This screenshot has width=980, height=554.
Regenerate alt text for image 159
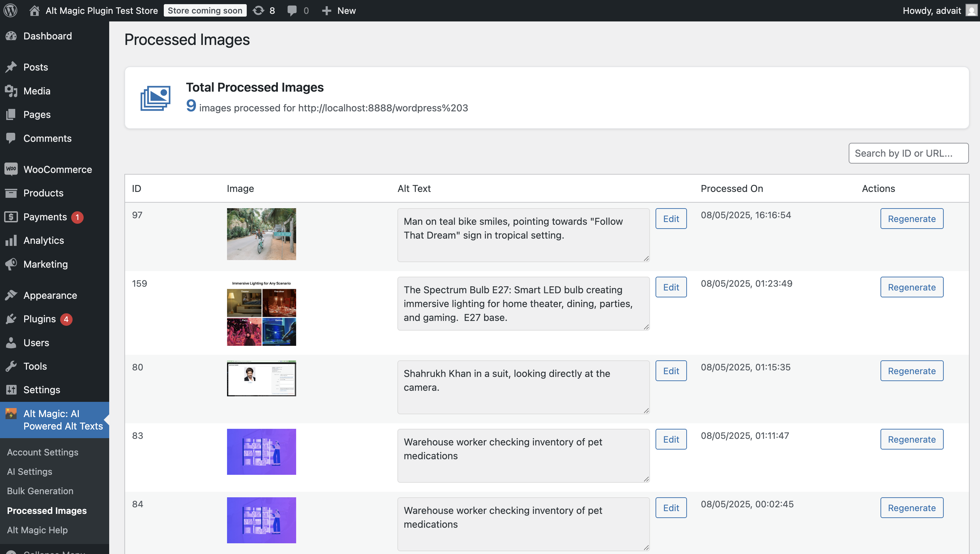912,287
